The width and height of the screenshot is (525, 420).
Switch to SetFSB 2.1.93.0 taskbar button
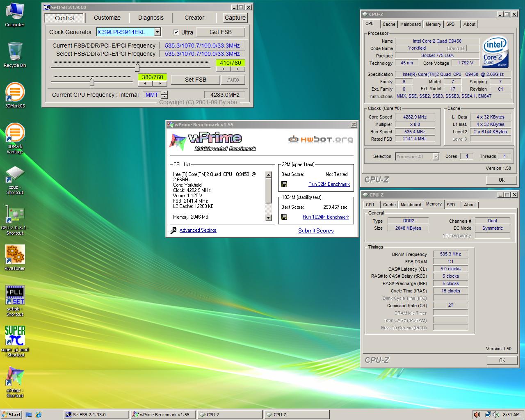point(96,415)
